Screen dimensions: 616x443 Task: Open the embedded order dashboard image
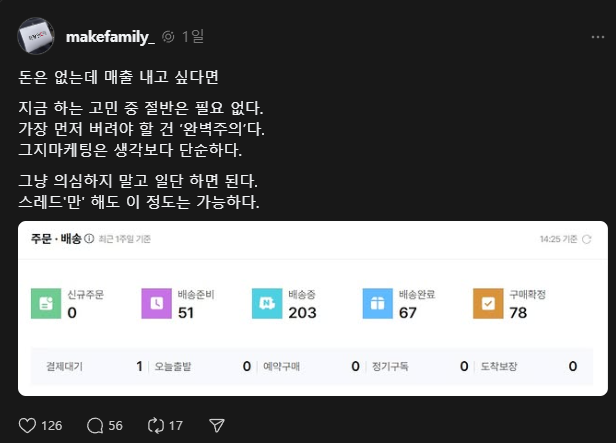(x=313, y=308)
